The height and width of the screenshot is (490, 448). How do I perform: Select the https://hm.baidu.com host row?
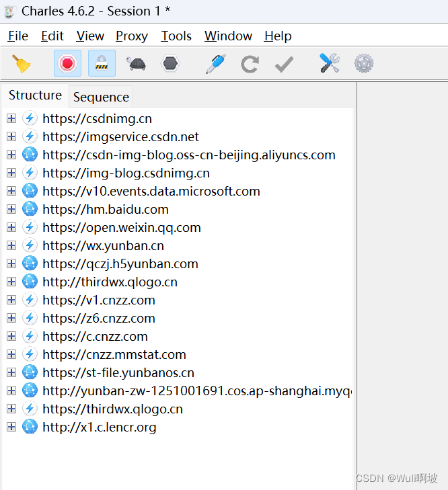106,209
